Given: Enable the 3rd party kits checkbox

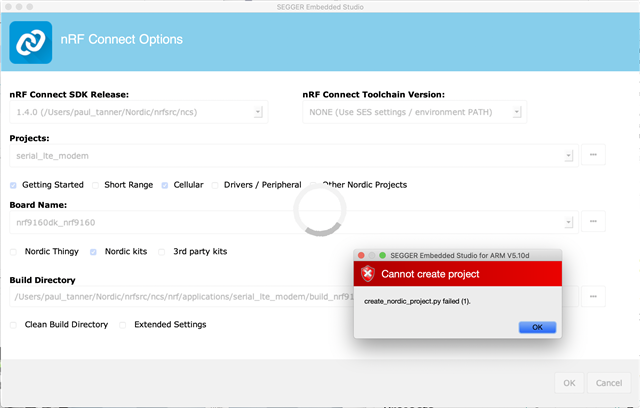Looking at the screenshot, I should tap(162, 252).
